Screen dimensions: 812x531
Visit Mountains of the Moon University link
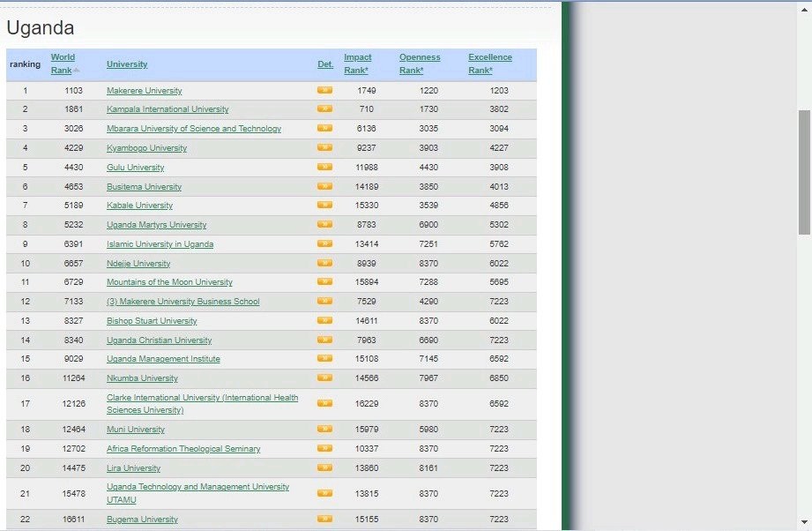pyautogui.click(x=169, y=282)
